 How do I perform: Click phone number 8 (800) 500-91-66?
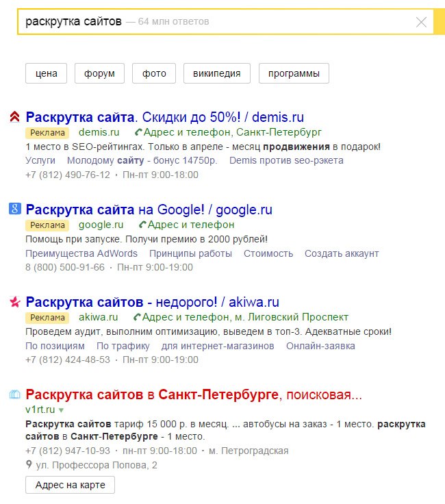coord(65,268)
